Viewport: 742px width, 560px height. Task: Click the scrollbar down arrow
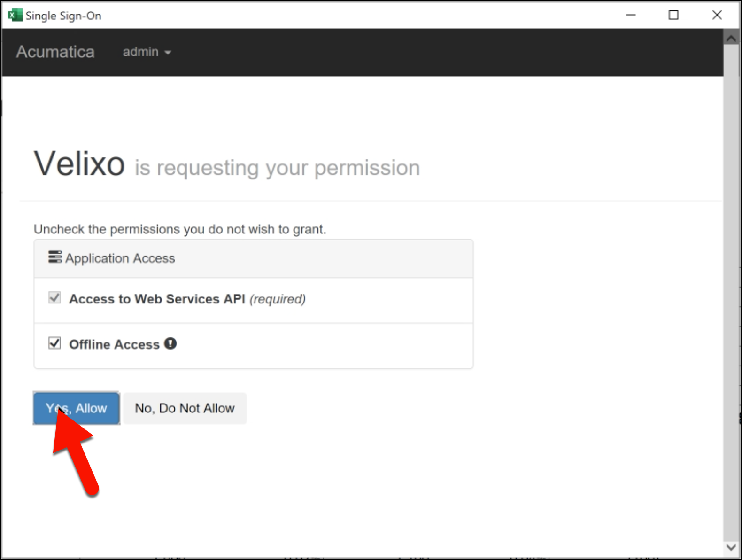click(731, 547)
